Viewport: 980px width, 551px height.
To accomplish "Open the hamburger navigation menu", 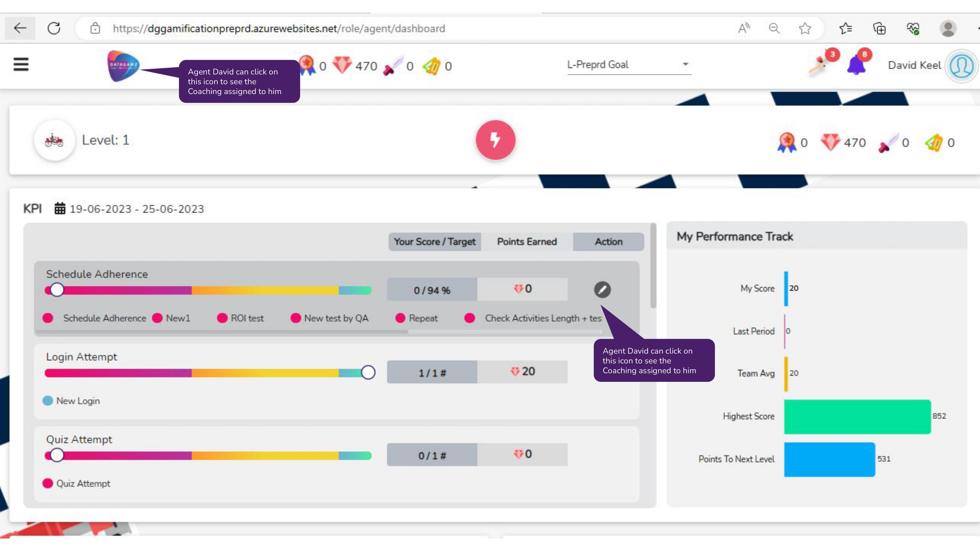I will [x=21, y=64].
